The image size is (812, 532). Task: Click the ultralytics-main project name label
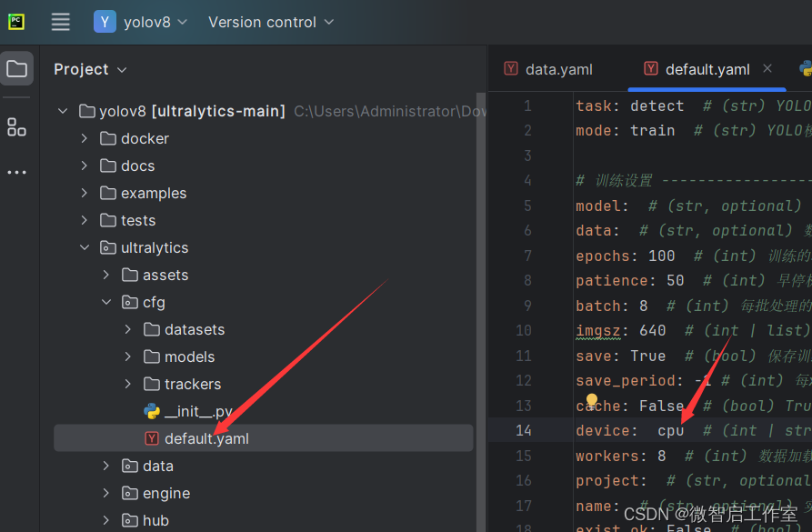pos(218,111)
